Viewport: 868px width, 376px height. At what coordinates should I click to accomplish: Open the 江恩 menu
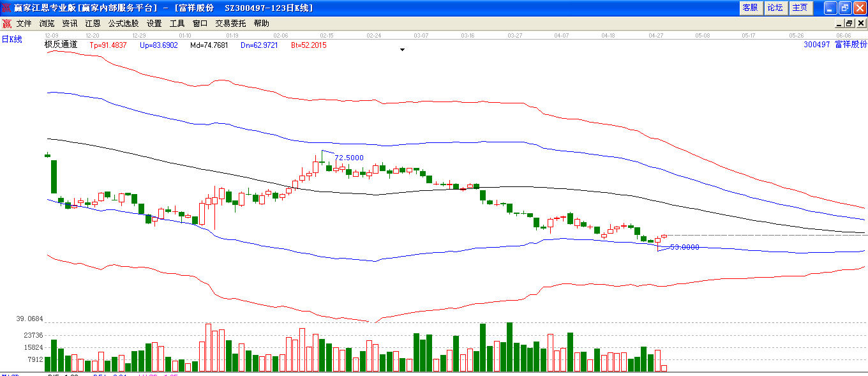click(93, 24)
